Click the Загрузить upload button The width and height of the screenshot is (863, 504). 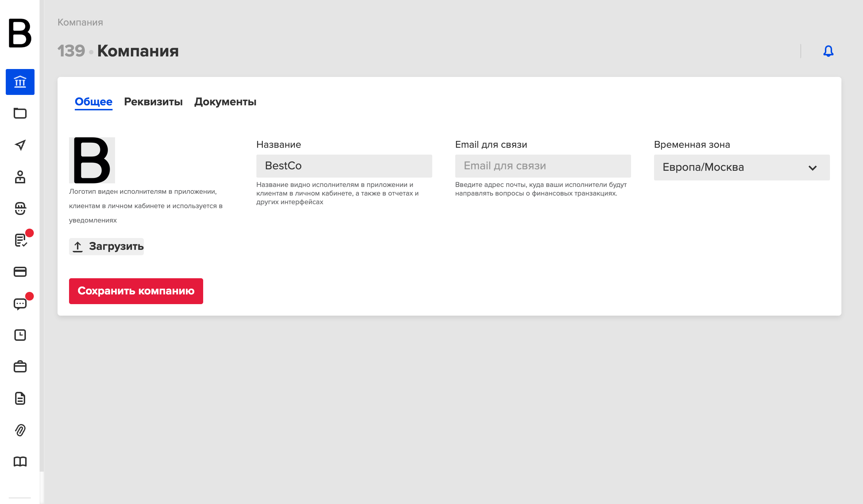(x=106, y=247)
